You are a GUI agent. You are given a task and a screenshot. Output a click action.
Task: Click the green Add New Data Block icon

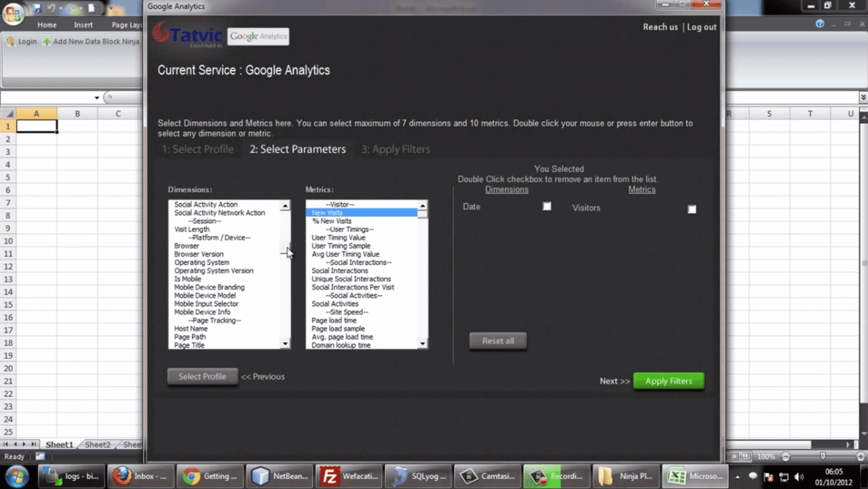point(47,41)
